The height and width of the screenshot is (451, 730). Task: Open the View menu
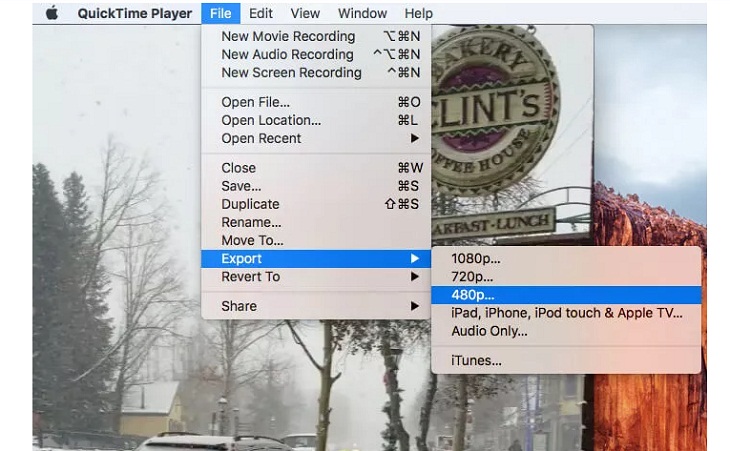point(305,13)
